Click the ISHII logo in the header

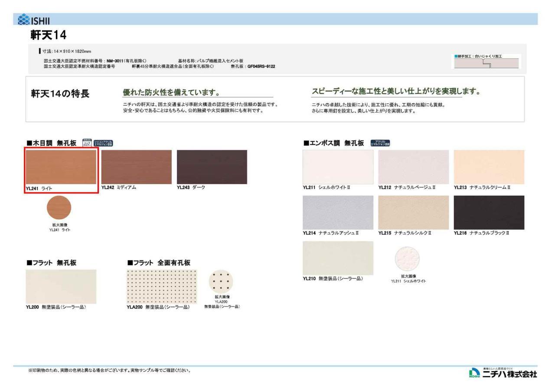[34, 20]
